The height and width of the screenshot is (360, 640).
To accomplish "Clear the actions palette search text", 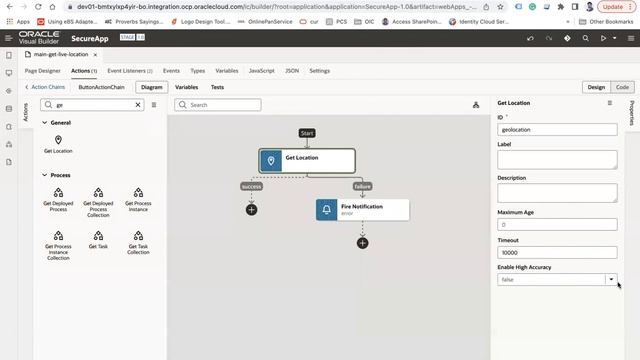I will [138, 105].
